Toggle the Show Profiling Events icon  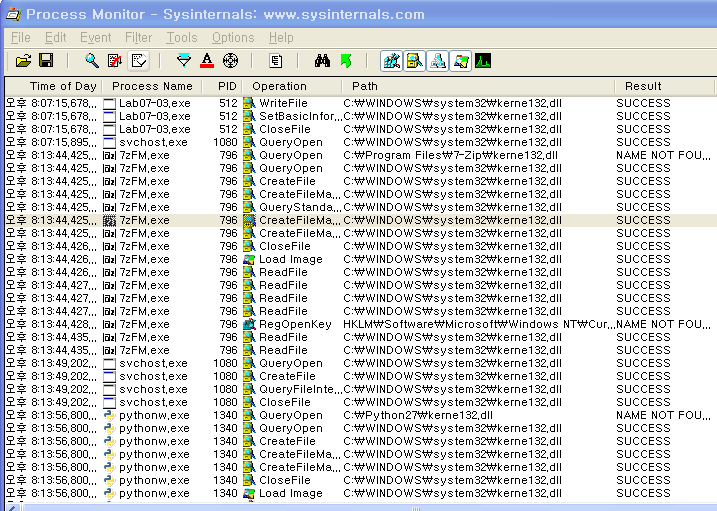(x=483, y=61)
